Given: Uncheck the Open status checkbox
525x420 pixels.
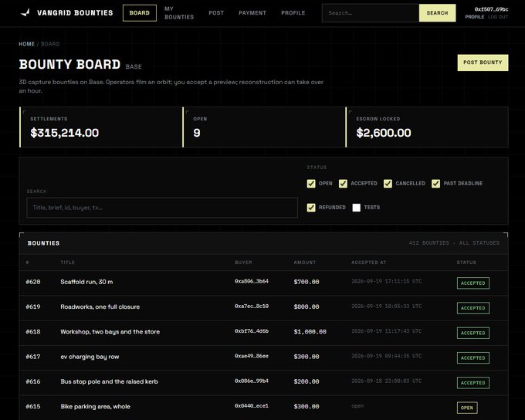Looking at the screenshot, I should (311, 184).
